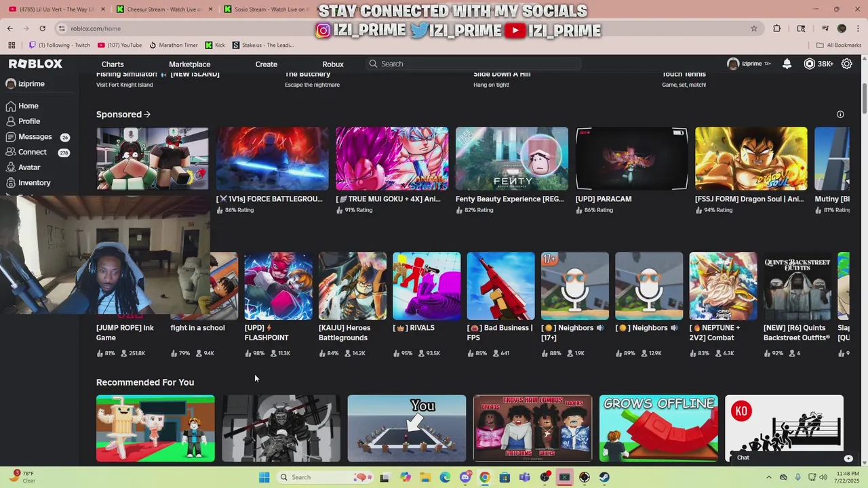Click the Roblox logo in header
Image resolution: width=868 pixels, height=488 pixels.
35,64
